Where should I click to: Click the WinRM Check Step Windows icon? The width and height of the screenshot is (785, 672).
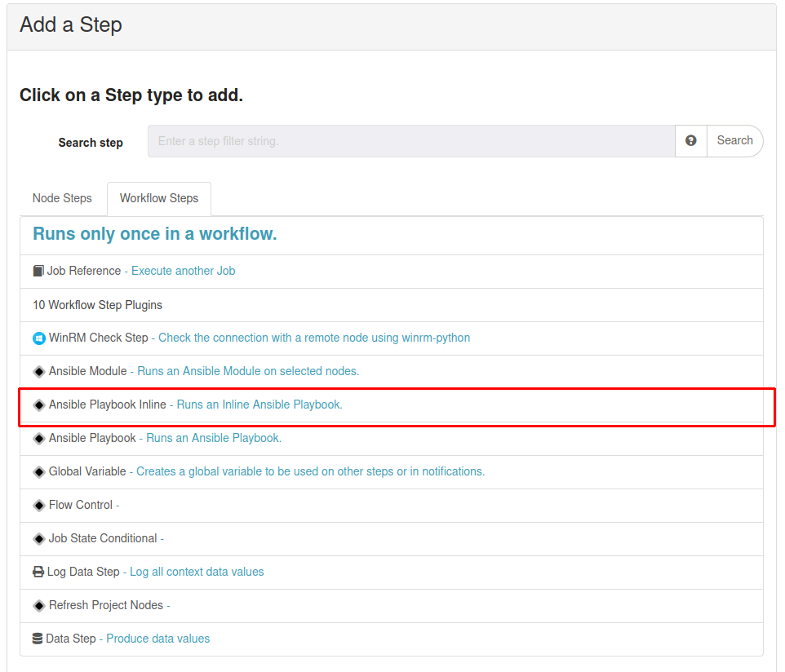39,338
